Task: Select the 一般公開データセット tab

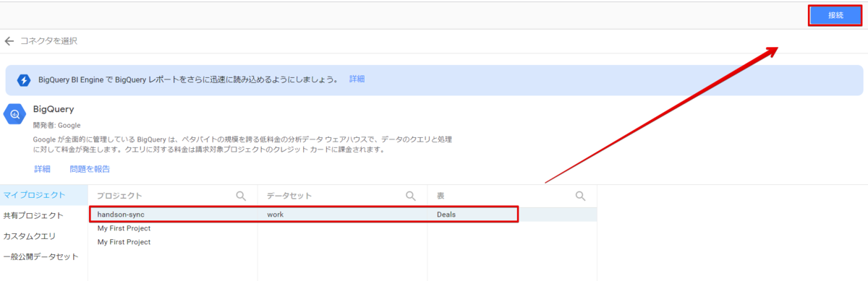Action: 43,256
